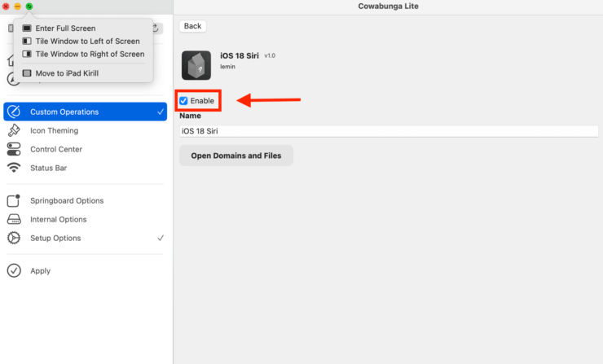Image resolution: width=603 pixels, height=364 pixels.
Task: Click the Back button
Action: [192, 26]
